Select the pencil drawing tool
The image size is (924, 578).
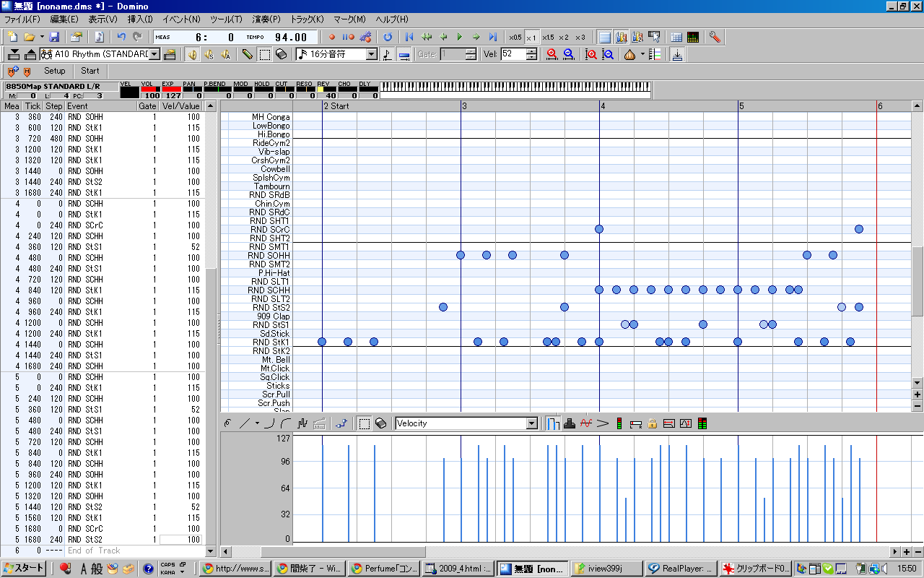pos(248,54)
